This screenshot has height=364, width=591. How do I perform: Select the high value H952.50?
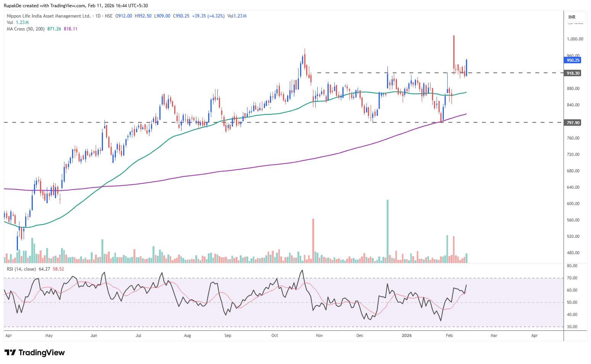pyautogui.click(x=143, y=16)
